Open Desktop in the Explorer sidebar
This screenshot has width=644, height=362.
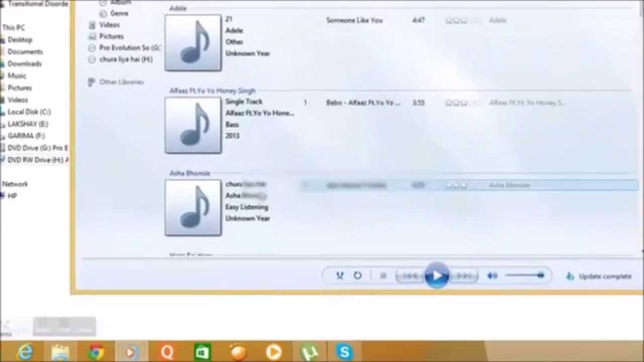click(x=20, y=40)
